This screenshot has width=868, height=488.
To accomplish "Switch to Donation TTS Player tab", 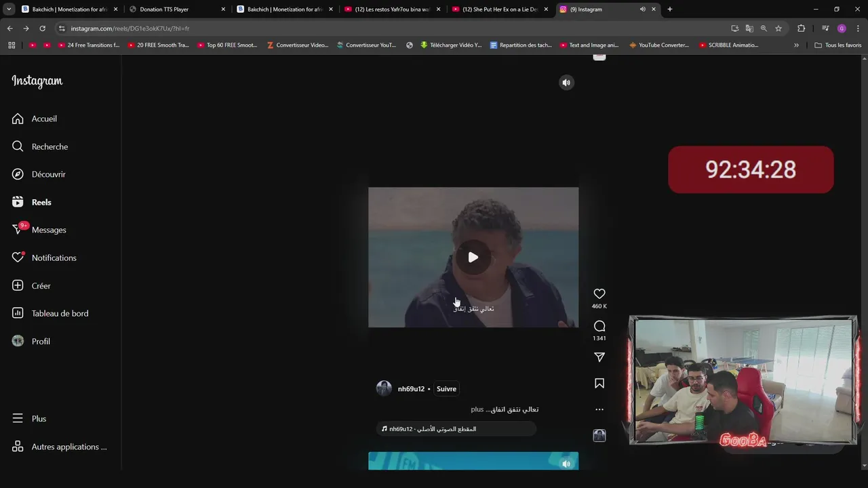I will 176,9.
